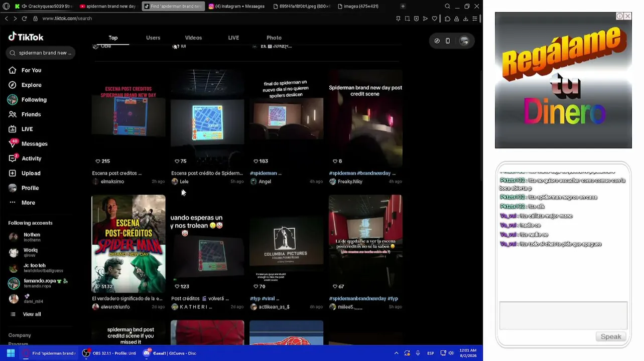The image size is (644, 361).
Task: Switch to the Photo tab
Action: pos(274,38)
